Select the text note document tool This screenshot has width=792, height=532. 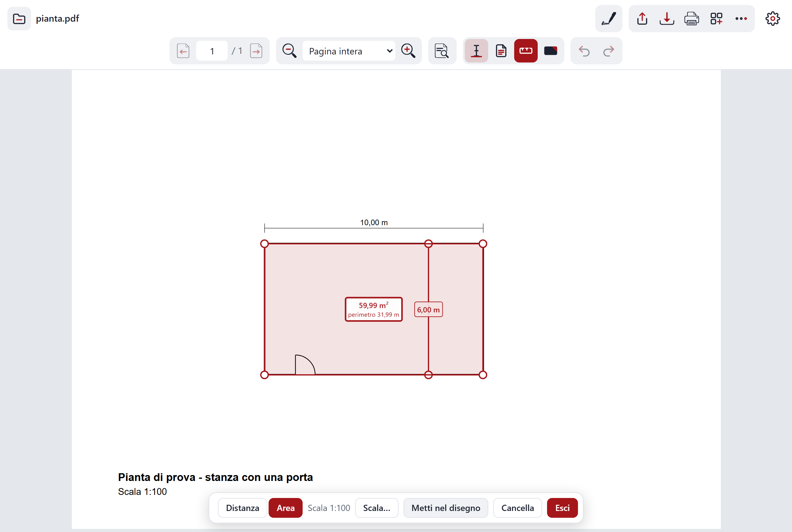[501, 51]
